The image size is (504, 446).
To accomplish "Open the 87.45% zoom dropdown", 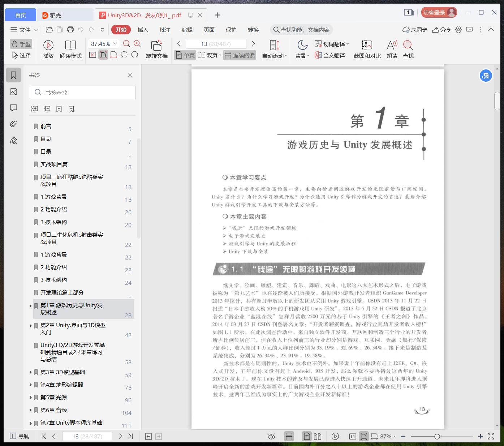I will [x=115, y=44].
